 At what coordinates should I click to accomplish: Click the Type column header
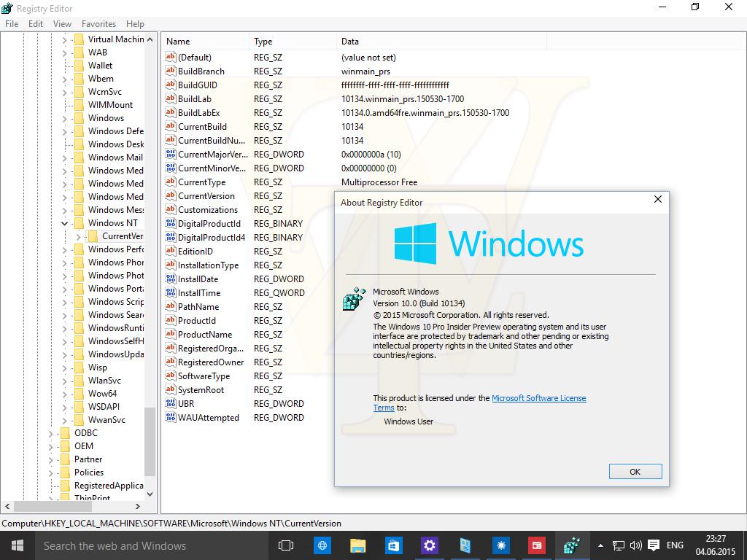tap(293, 42)
